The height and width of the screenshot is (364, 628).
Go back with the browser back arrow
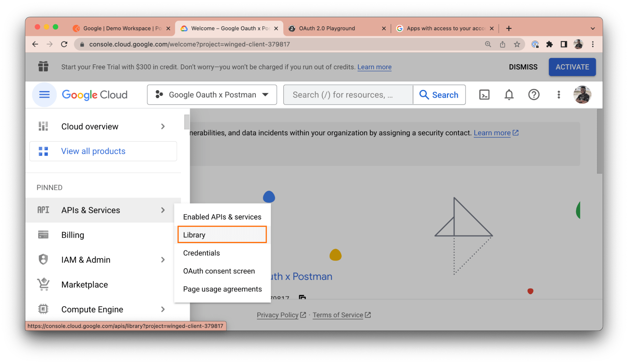click(x=35, y=44)
